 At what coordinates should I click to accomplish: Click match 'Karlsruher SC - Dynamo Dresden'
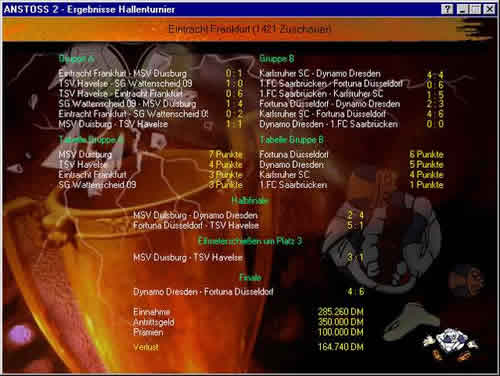click(320, 73)
